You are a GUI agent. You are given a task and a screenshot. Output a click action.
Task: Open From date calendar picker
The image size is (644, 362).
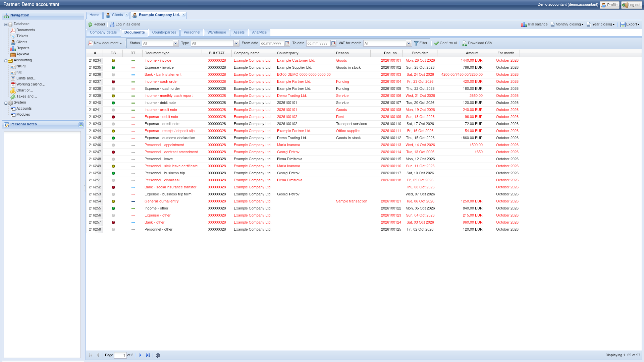tap(287, 43)
